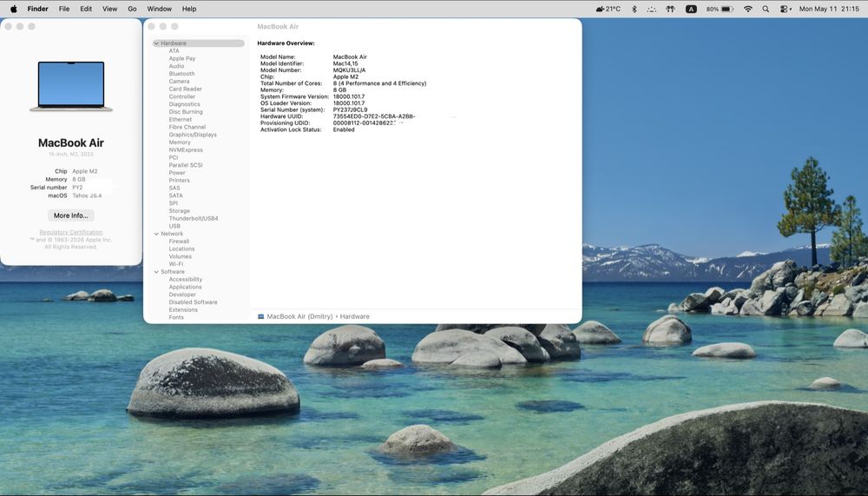Select Thunderbolt/USB4 in the sidebar

[194, 218]
